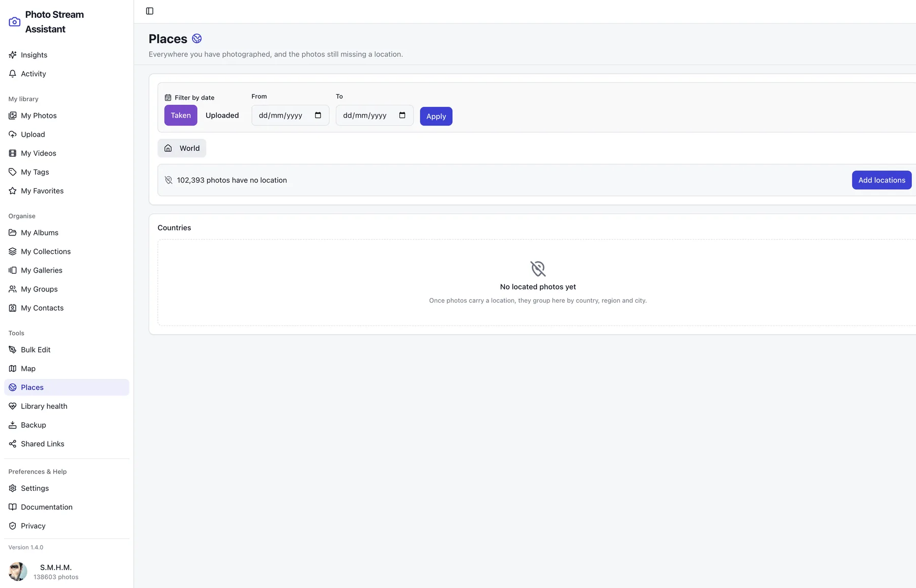Click the Activity bell icon

pos(13,74)
